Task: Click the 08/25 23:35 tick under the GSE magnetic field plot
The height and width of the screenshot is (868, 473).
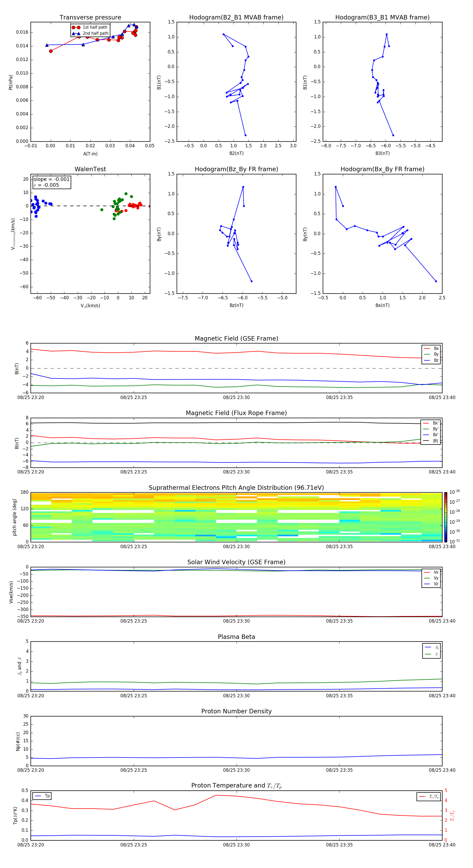Action: tap(339, 398)
